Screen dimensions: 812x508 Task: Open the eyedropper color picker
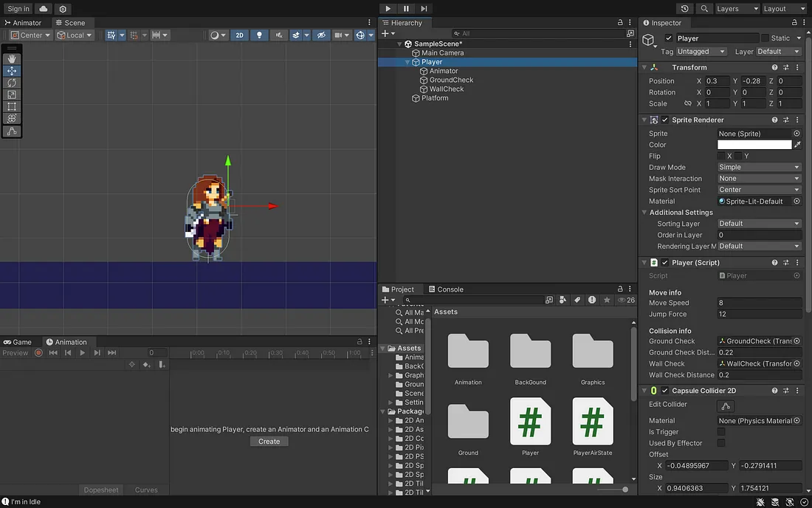coord(797,145)
